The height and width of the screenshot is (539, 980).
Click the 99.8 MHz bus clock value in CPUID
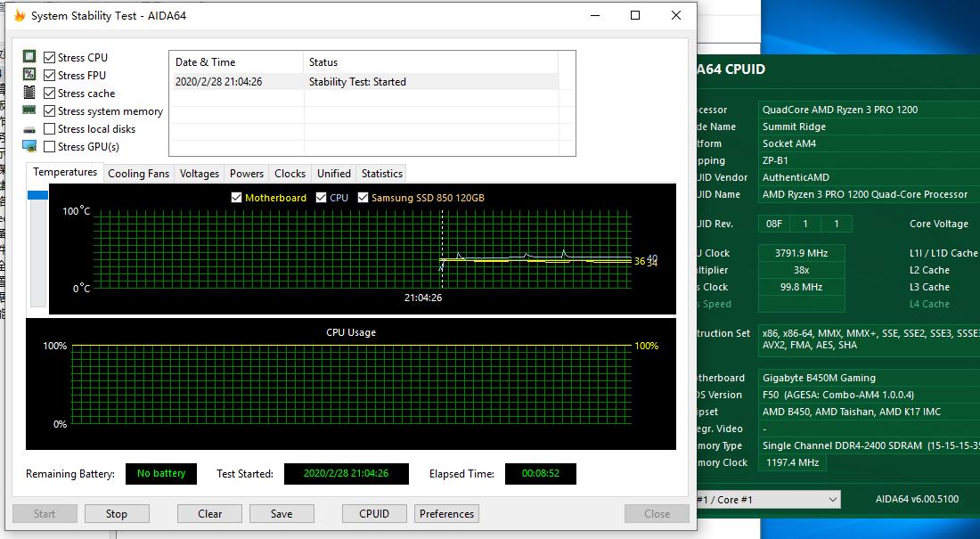801,287
